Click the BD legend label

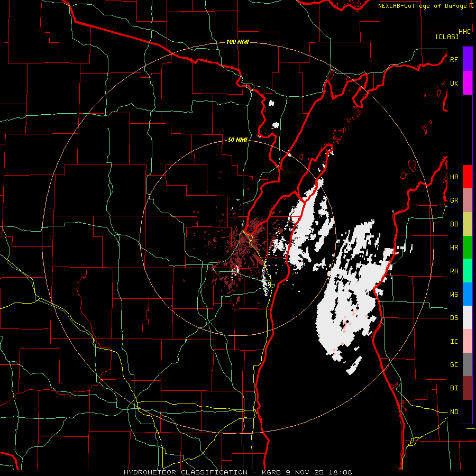click(454, 224)
